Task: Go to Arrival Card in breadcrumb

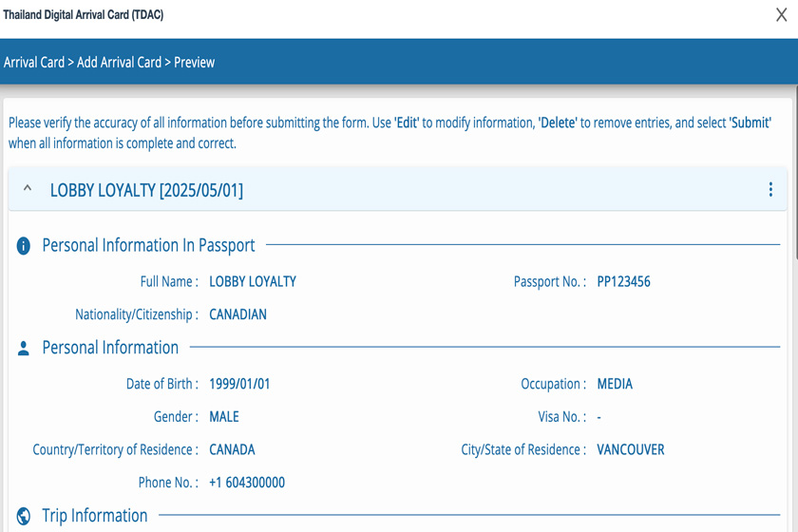Action: pos(34,63)
